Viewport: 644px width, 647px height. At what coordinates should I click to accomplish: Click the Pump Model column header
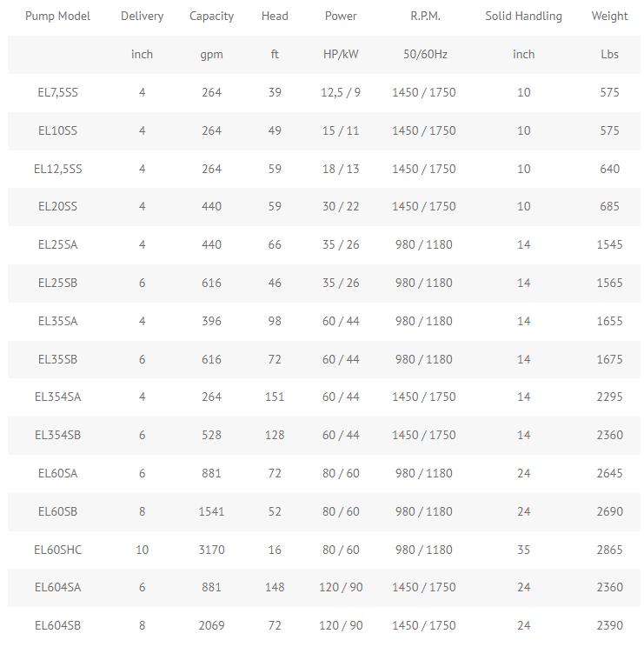[x=57, y=17]
